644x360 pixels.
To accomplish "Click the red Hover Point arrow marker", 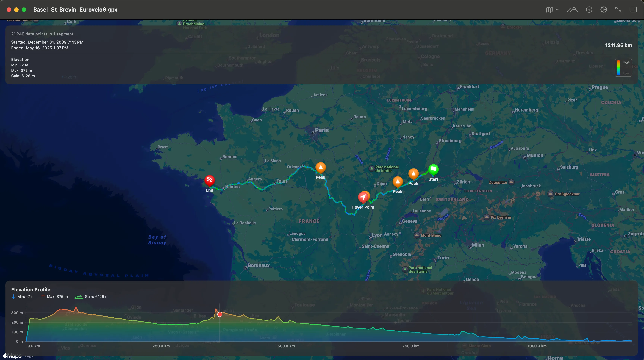I will pyautogui.click(x=363, y=198).
